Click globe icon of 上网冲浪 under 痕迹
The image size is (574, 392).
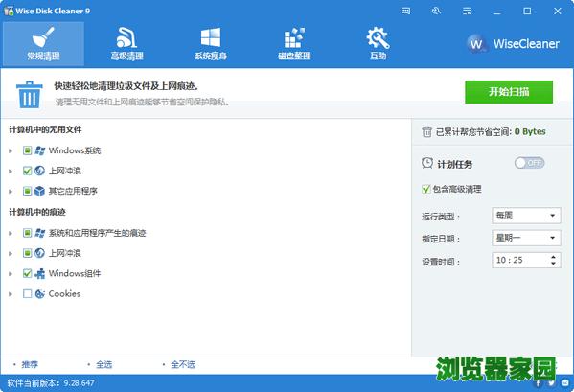(39, 253)
